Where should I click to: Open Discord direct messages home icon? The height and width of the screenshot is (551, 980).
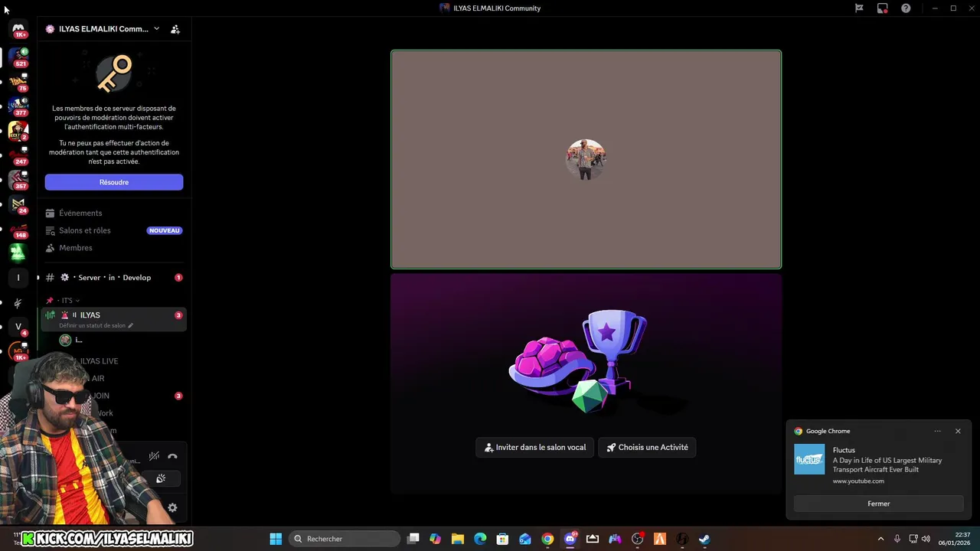pos(18,28)
